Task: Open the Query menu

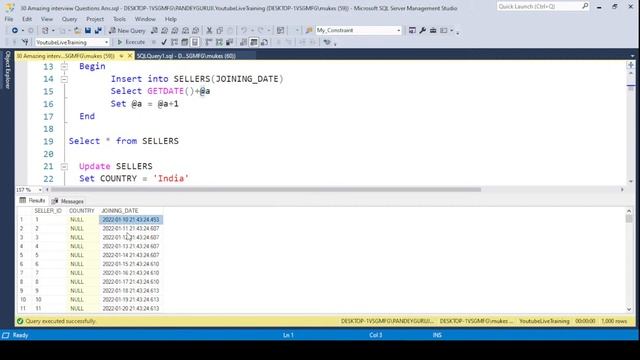Action: 69,19
